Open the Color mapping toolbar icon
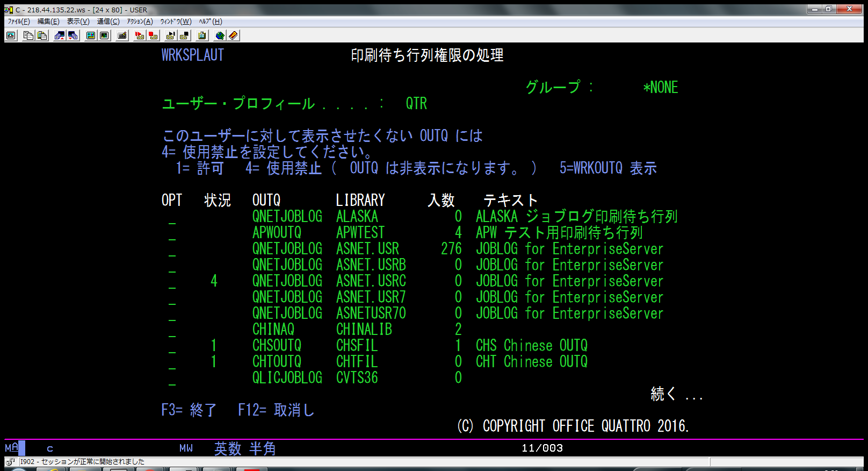 coord(104,35)
